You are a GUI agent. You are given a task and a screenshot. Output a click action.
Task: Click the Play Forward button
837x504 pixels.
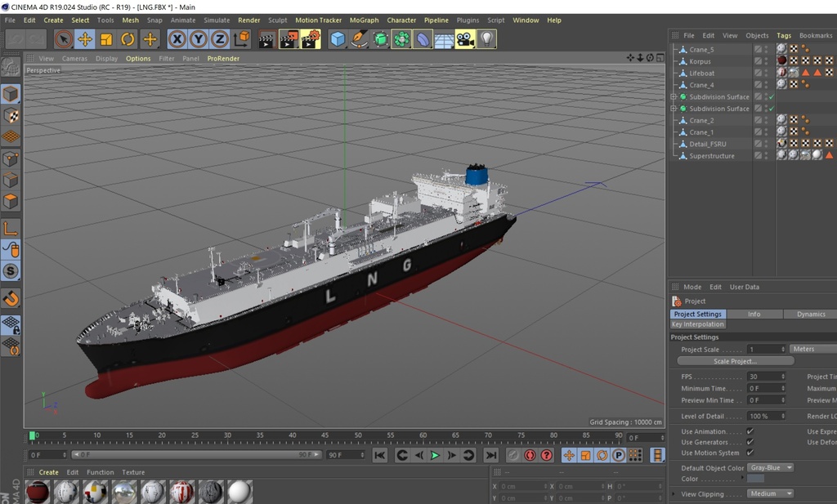click(435, 455)
